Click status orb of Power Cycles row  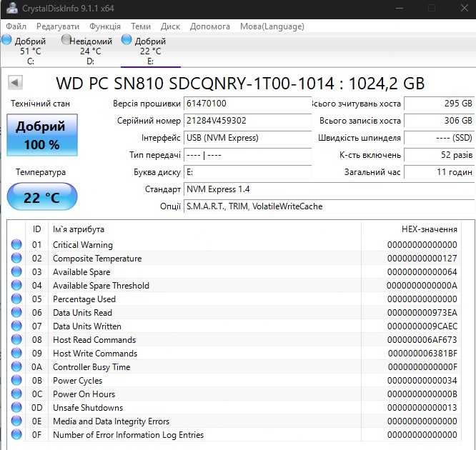coord(16,380)
